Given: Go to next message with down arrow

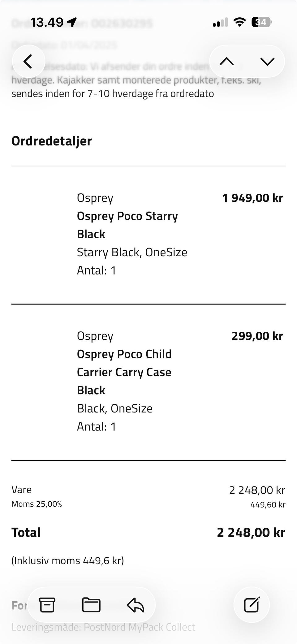Looking at the screenshot, I should pyautogui.click(x=267, y=61).
